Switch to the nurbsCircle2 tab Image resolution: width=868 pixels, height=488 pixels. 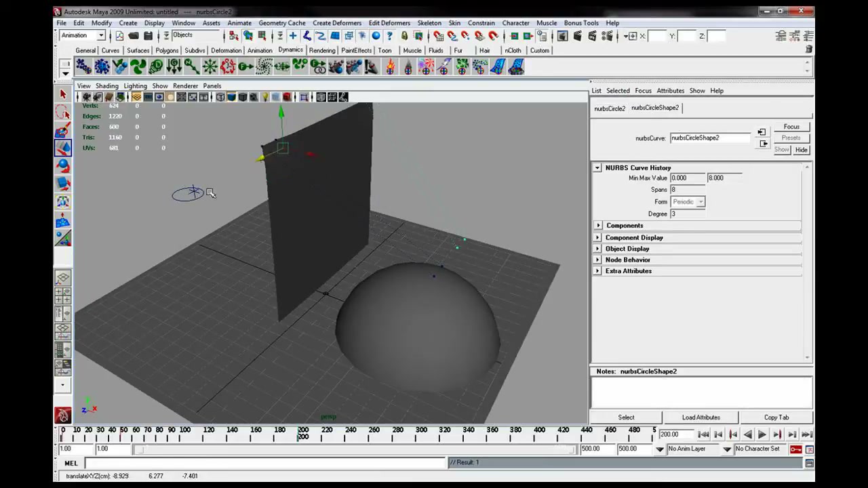(x=610, y=108)
